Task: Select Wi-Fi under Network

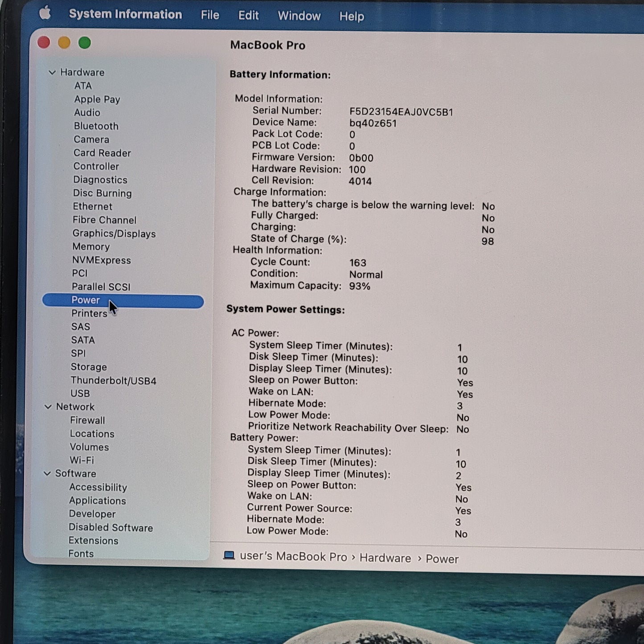Action: [x=82, y=460]
